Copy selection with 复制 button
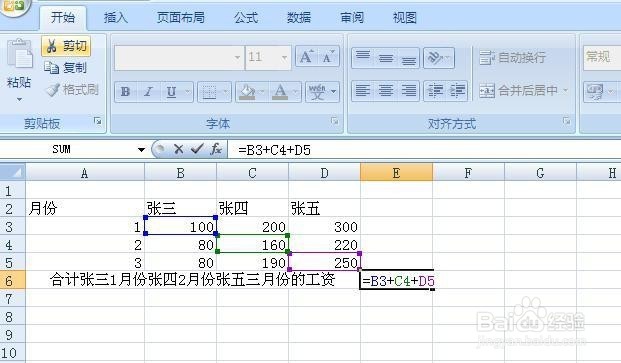 65,68
